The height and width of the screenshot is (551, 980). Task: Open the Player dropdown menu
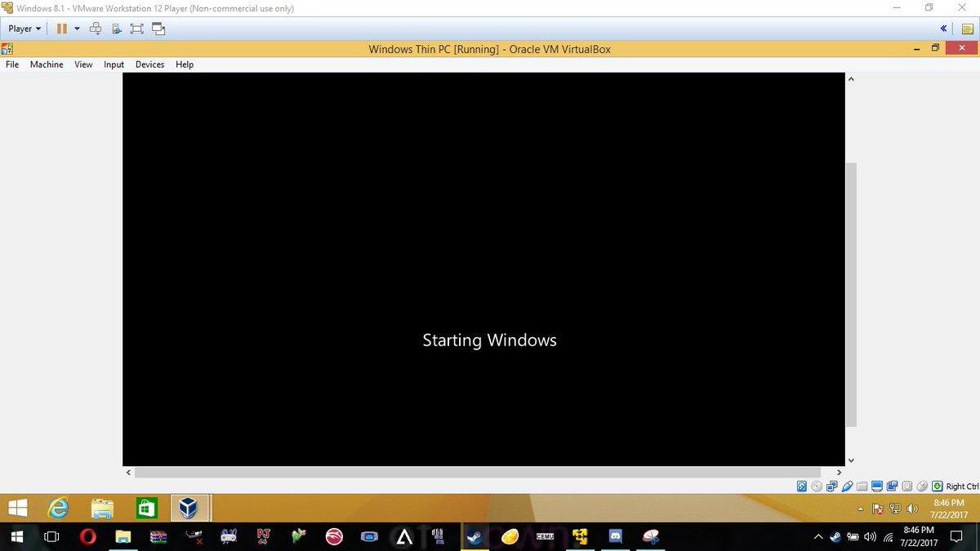point(24,29)
